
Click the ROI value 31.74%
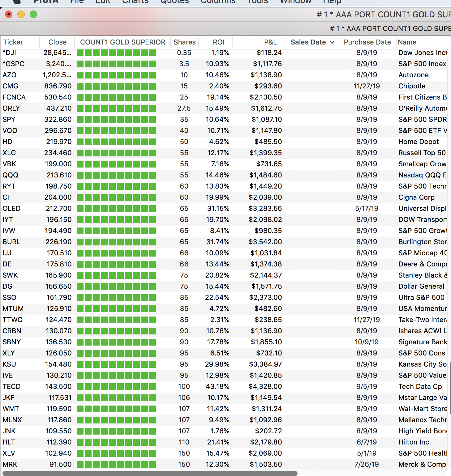coord(218,242)
